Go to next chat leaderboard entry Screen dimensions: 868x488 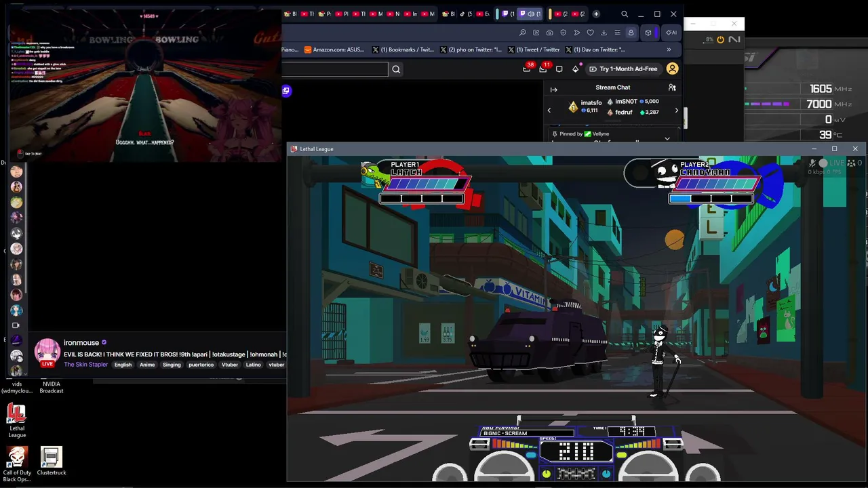(x=676, y=110)
